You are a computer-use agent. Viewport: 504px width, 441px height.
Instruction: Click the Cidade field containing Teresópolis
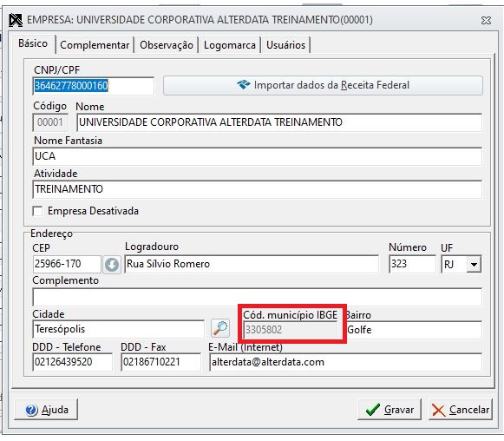(x=119, y=329)
